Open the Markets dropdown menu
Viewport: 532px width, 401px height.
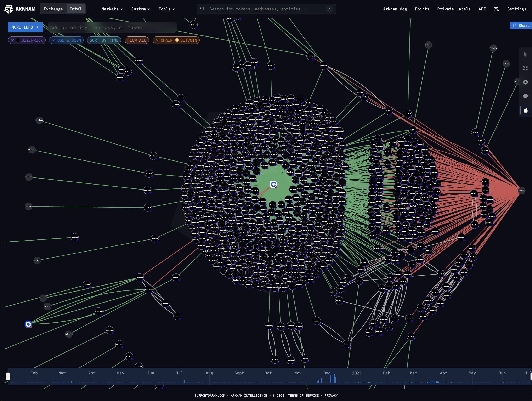[112, 9]
